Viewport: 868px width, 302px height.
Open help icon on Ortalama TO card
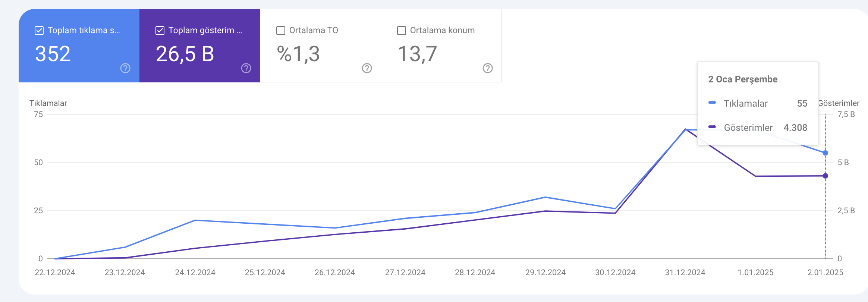(367, 68)
